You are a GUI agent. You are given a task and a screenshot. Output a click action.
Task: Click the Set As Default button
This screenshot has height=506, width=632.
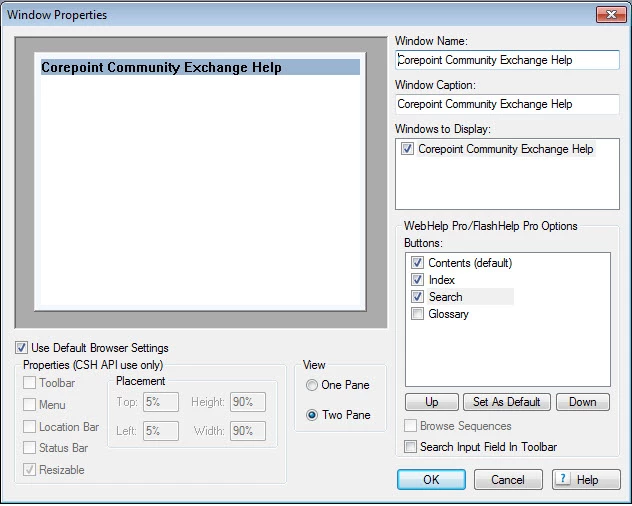coord(507,402)
